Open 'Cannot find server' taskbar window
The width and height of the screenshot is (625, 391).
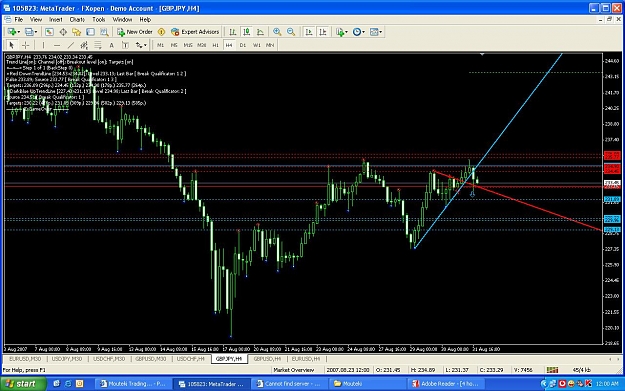pos(291,383)
